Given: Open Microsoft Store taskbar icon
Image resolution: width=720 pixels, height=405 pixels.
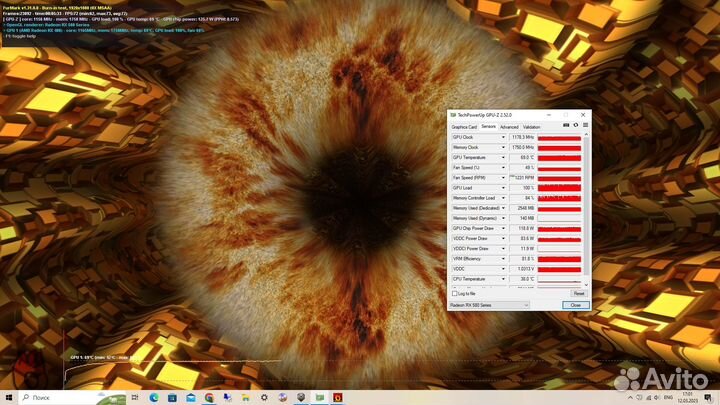Looking at the screenshot, I should [172, 397].
